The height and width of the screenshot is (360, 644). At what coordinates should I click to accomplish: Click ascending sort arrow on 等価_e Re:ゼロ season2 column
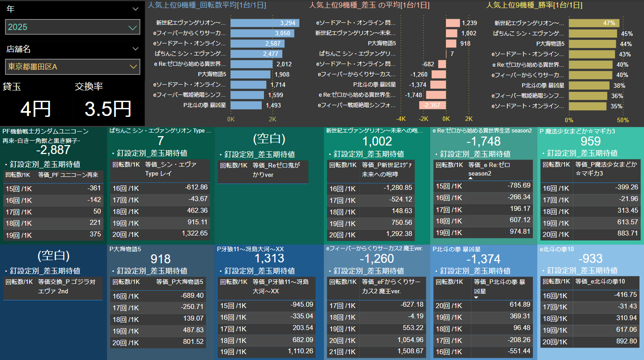471,178
